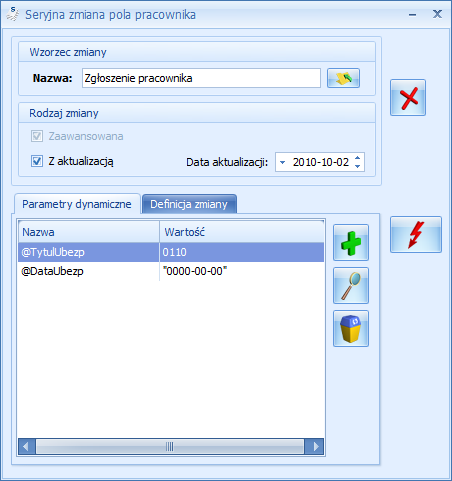The width and height of the screenshot is (452, 481).
Task: Click the date value 2010-10-02
Action: click(x=321, y=162)
